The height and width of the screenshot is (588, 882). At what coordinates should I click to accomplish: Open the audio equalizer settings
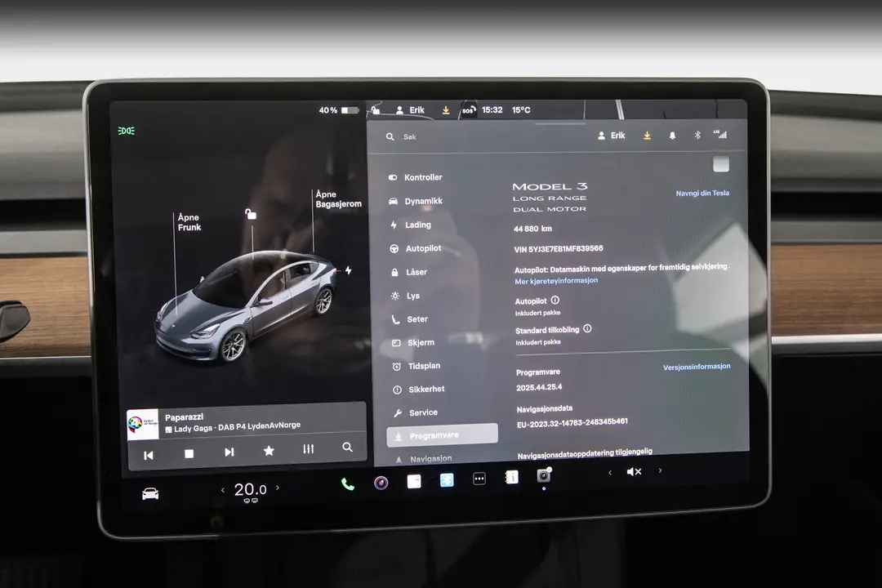point(308,449)
